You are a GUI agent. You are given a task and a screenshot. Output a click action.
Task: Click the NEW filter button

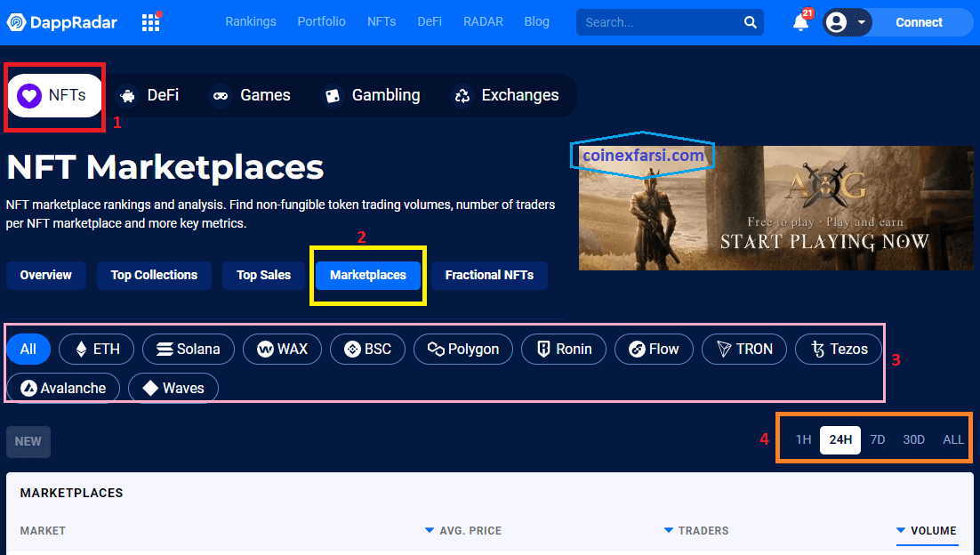[28, 441]
